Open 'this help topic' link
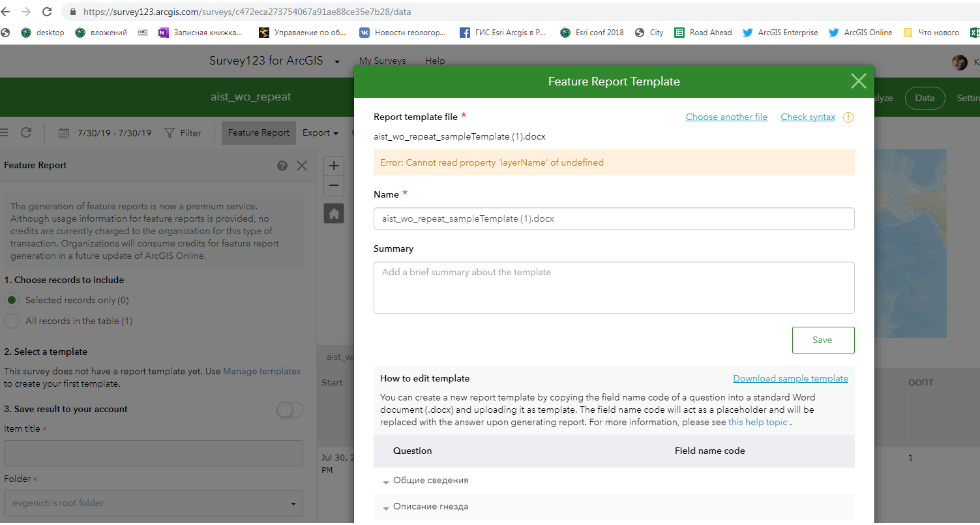The width and height of the screenshot is (980, 525). click(758, 422)
